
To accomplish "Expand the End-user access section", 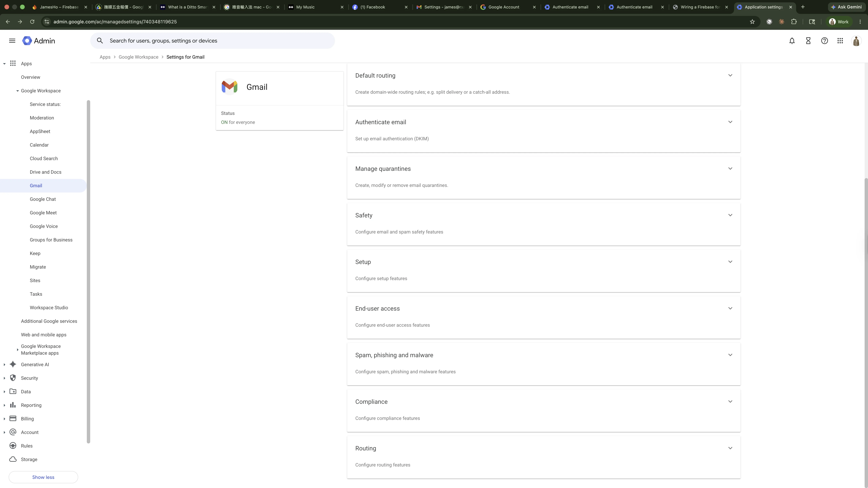I will [730, 308].
